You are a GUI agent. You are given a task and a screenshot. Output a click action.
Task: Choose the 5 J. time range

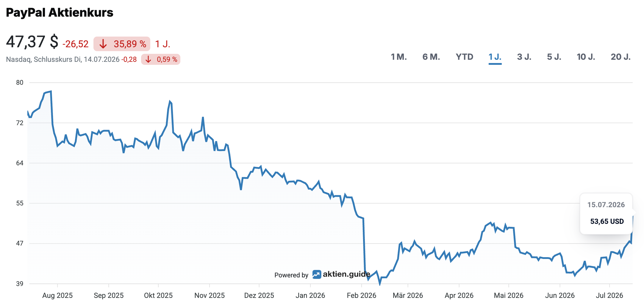click(x=554, y=57)
